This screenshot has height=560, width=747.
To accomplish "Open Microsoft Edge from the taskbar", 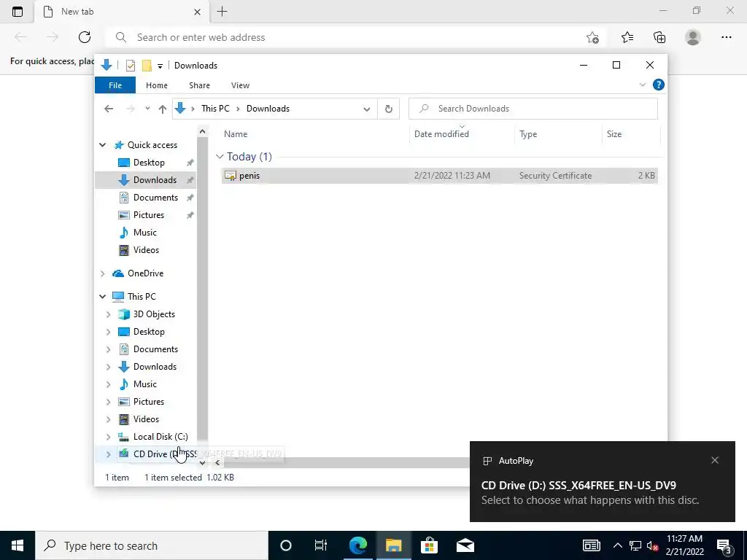I will click(x=357, y=545).
